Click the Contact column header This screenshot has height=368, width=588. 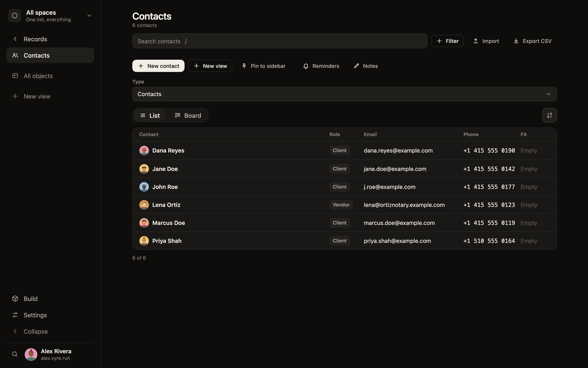point(149,135)
